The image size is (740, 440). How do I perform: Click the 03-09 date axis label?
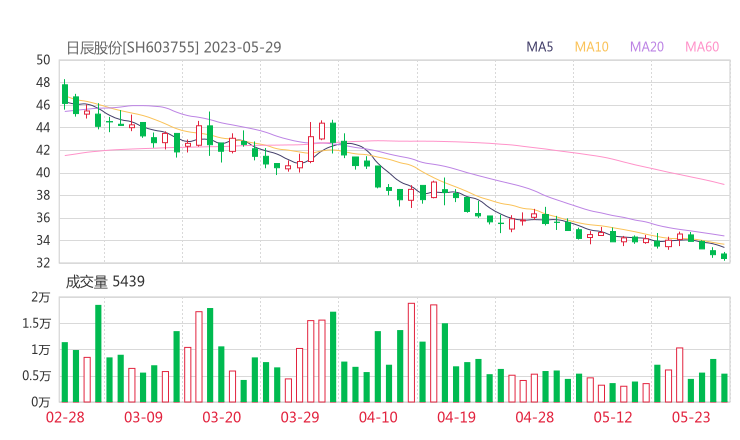[x=143, y=417]
